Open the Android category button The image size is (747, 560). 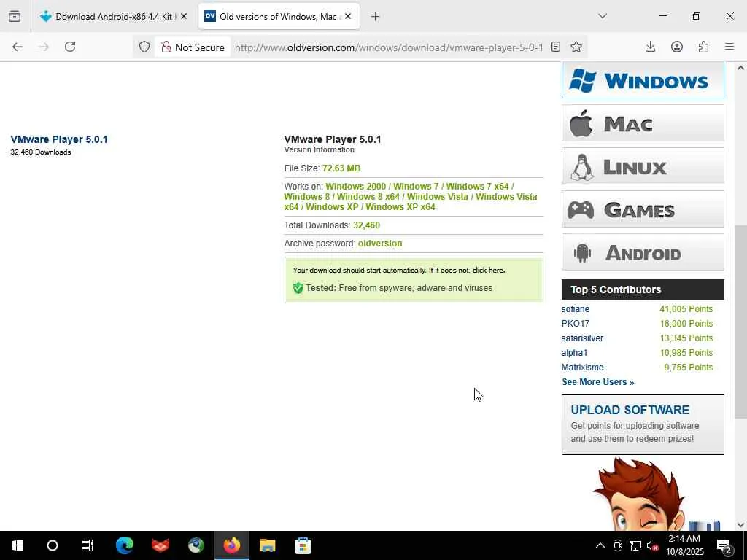tap(643, 252)
